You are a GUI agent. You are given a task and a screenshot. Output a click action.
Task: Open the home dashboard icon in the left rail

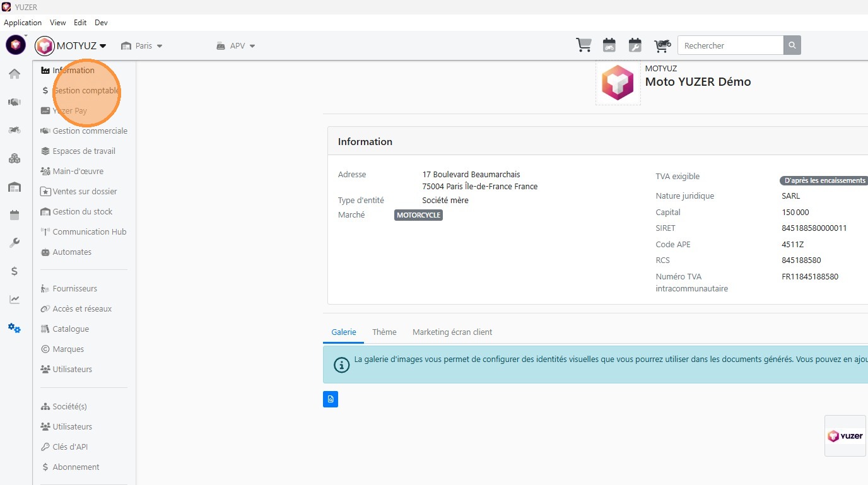pos(15,74)
